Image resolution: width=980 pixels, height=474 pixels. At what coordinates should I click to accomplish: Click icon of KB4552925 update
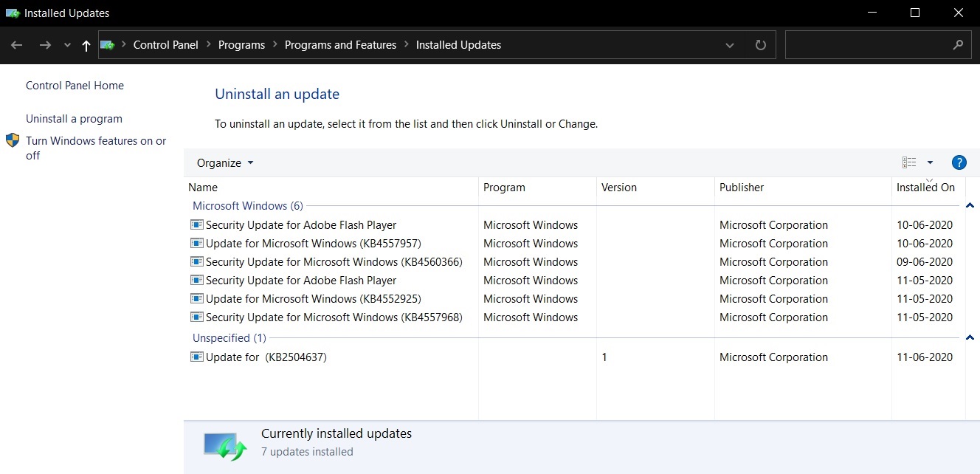pyautogui.click(x=196, y=299)
